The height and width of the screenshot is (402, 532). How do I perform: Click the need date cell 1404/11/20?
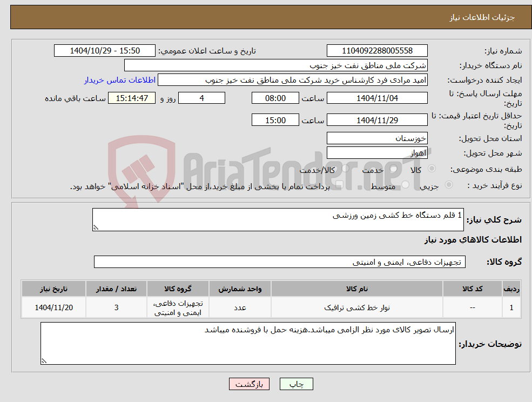pyautogui.click(x=53, y=307)
